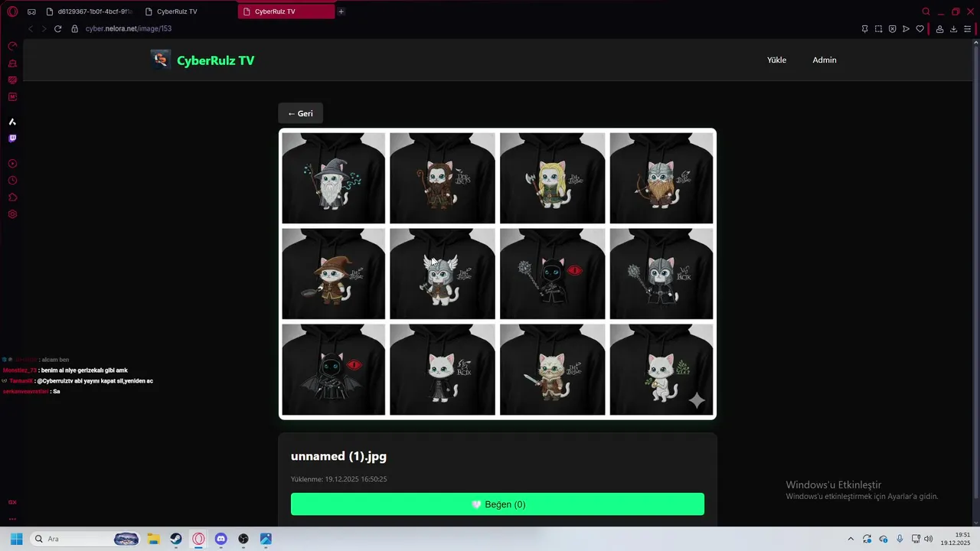
Task: Open the Yükle page link
Action: [x=776, y=60]
